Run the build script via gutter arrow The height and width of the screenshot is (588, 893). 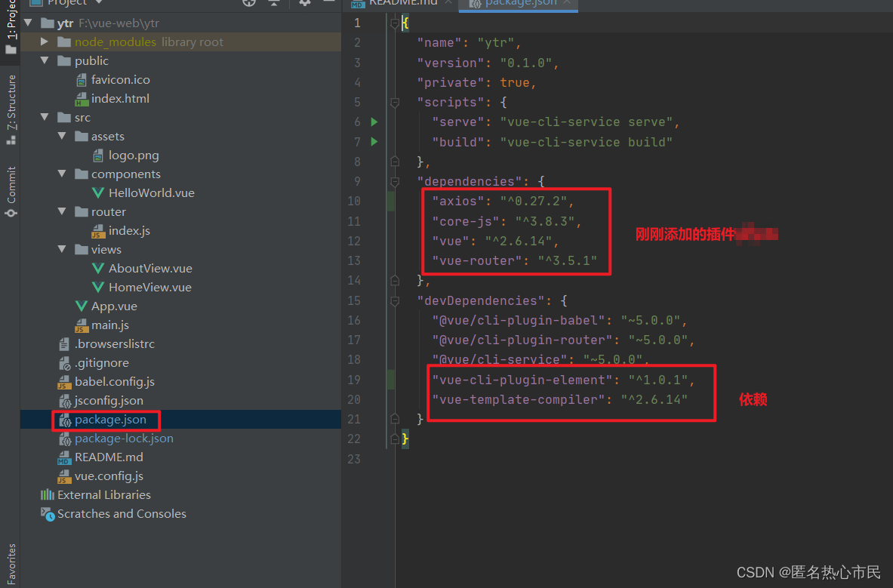coord(374,141)
